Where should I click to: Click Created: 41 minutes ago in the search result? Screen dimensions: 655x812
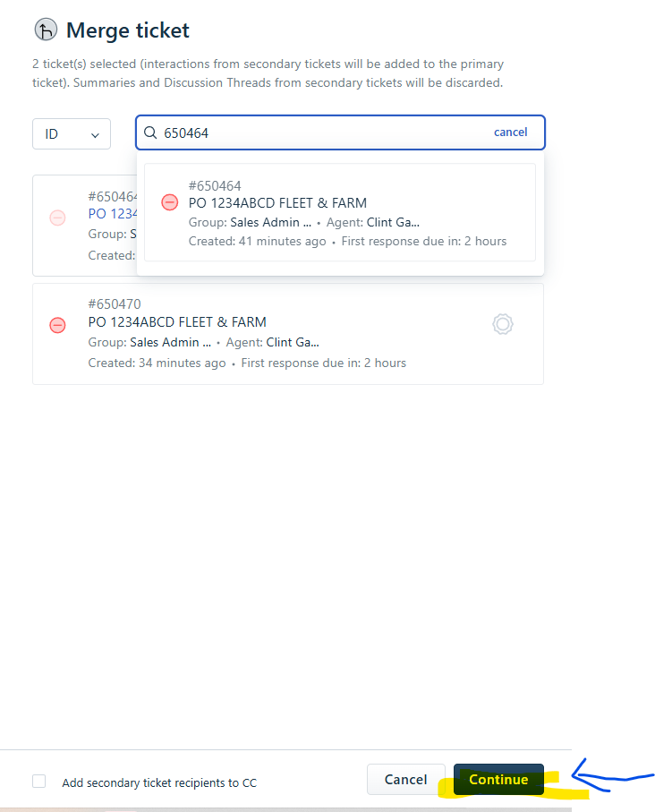click(x=258, y=242)
